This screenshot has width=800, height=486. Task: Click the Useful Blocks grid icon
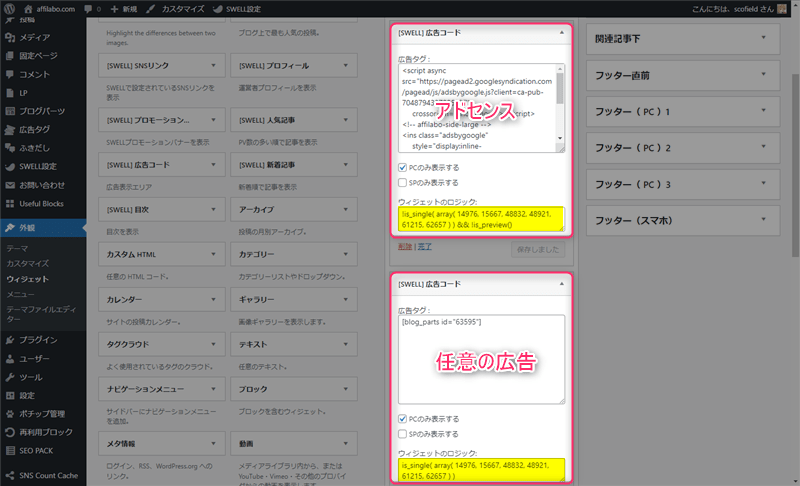point(10,203)
